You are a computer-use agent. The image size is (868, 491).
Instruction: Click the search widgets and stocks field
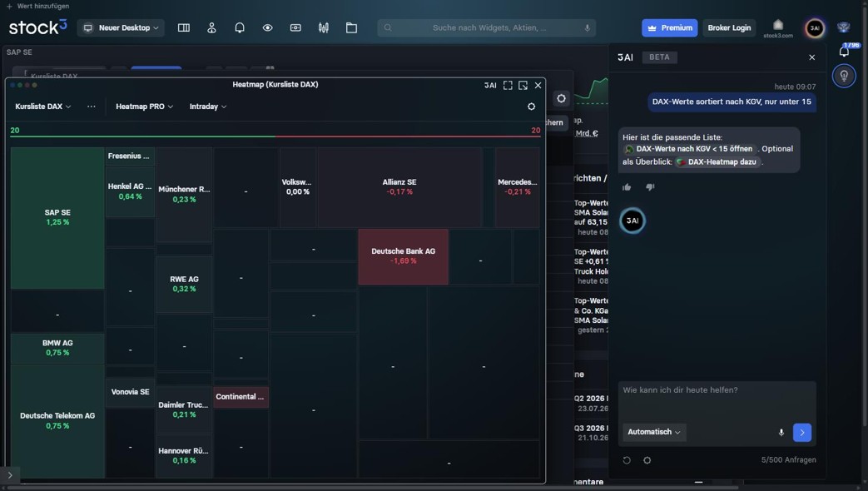click(x=487, y=27)
